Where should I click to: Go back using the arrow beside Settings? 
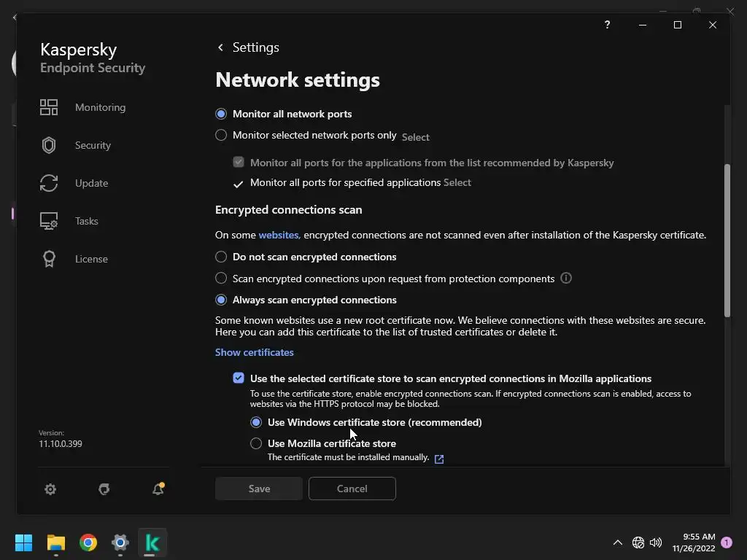[220, 47]
